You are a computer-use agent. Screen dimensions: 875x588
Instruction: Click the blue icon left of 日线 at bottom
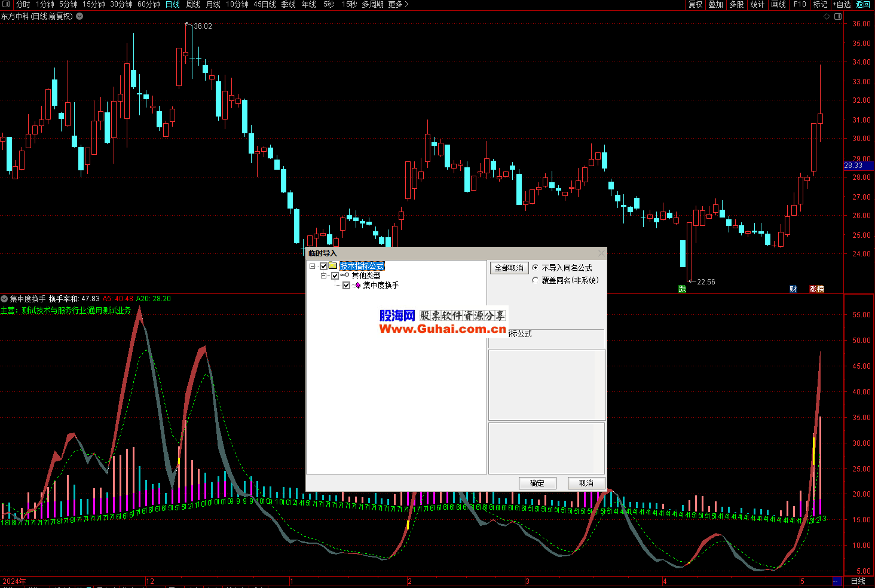tap(837, 581)
